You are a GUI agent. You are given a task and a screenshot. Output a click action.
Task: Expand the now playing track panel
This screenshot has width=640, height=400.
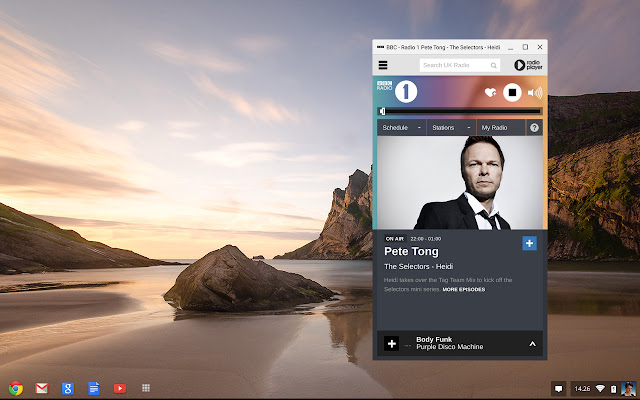point(532,344)
